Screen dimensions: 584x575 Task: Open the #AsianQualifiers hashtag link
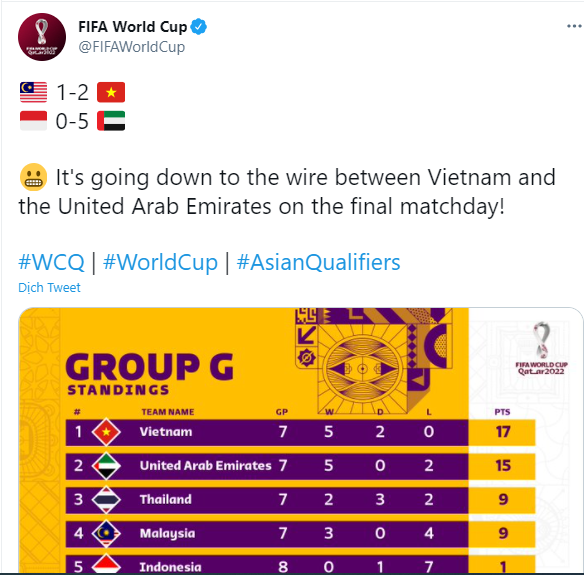tap(318, 262)
